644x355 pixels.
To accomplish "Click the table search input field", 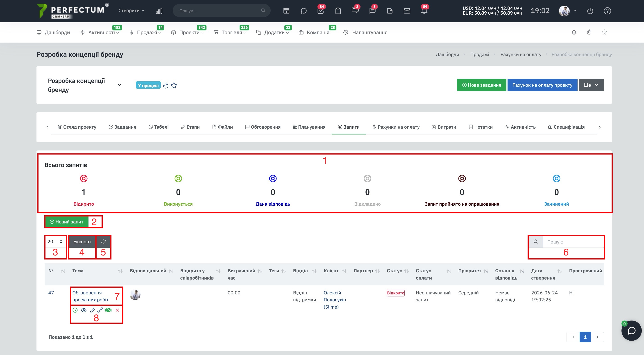I will coord(573,241).
